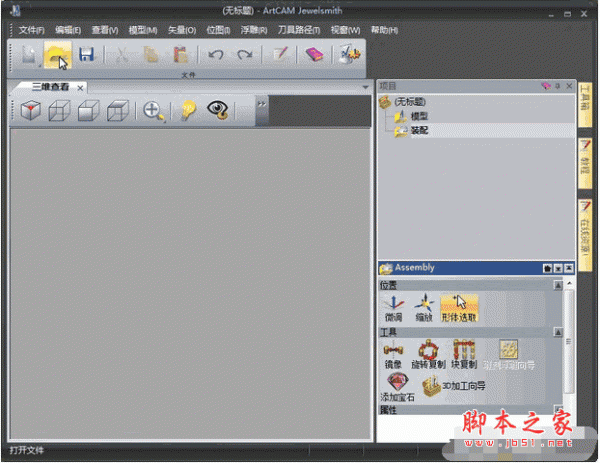Image resolution: width=600 pixels, height=463 pixels.
Task: Select the 添加宝石 add gem tool
Action: (398, 387)
